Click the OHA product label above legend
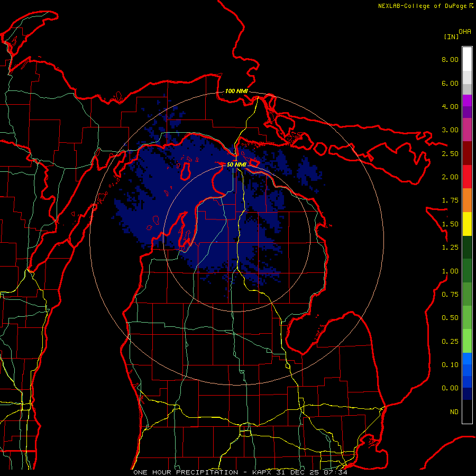The image size is (476, 476). [x=465, y=32]
